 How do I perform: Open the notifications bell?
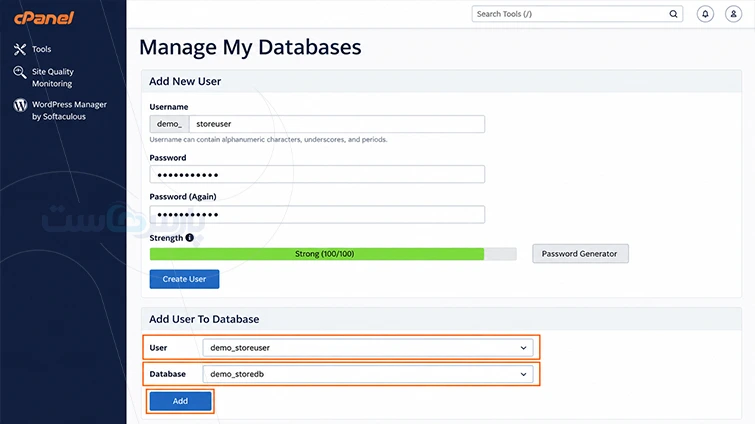point(705,14)
